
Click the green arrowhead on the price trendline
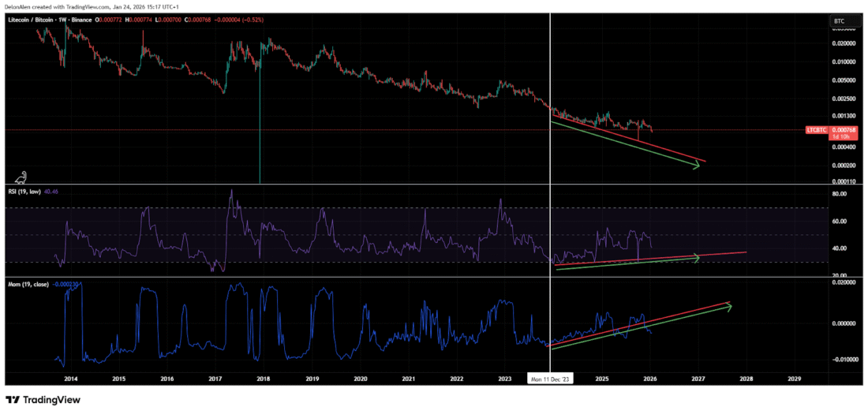pos(697,166)
